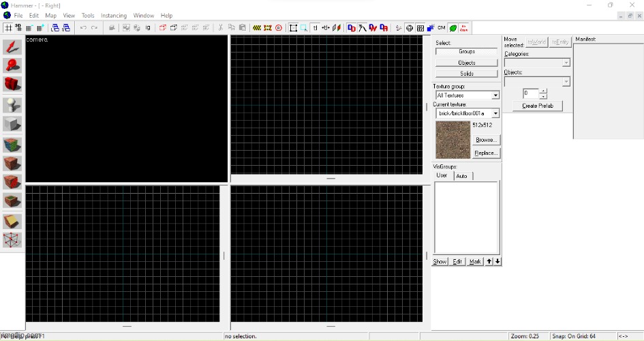Select the Apply Decals tool
The width and height of the screenshot is (644, 341).
(12, 181)
